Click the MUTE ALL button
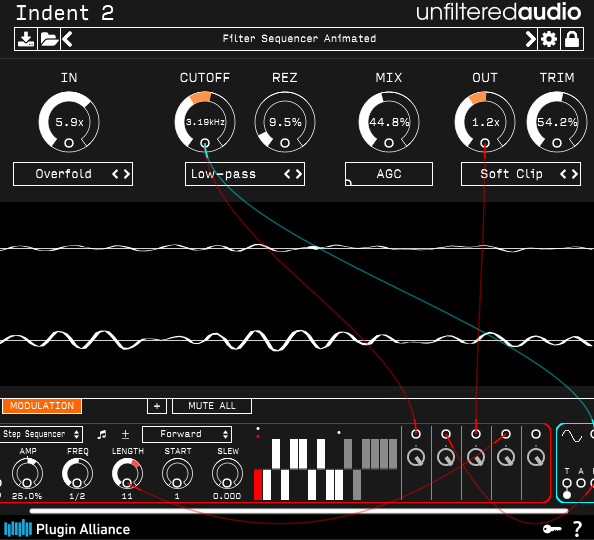The height and width of the screenshot is (540, 594). (x=212, y=406)
